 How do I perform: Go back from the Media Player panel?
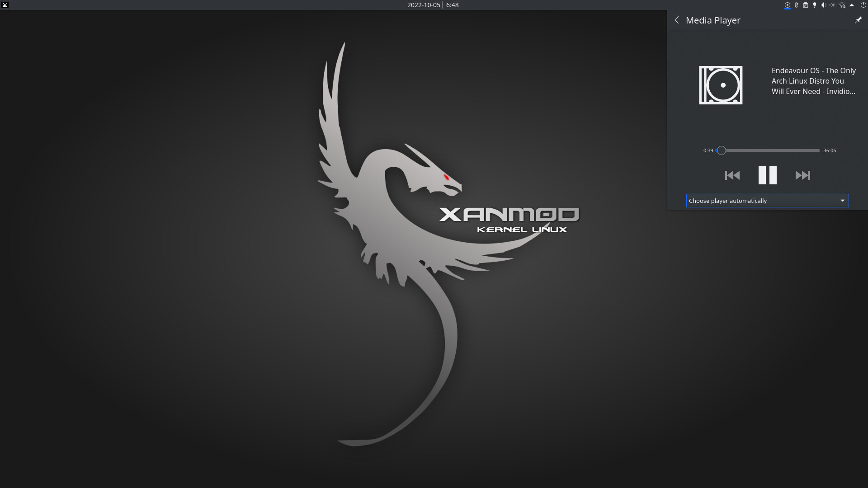point(677,20)
